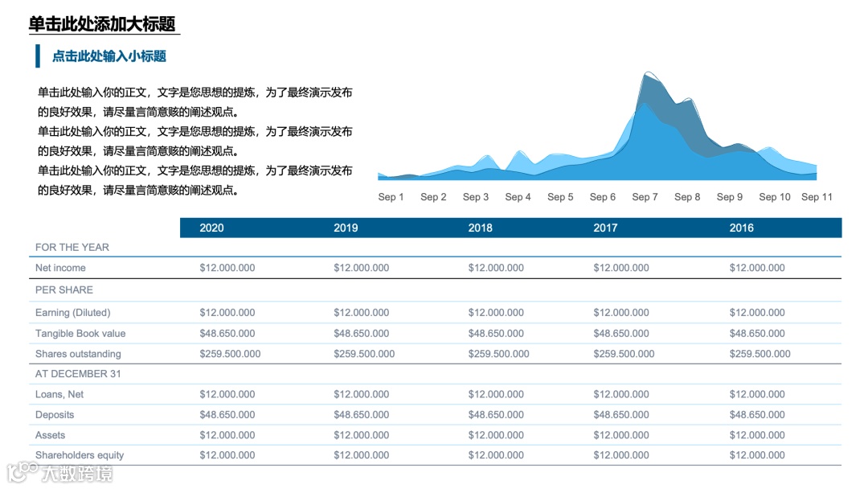Viewport: 868px width, 489px height.
Task: Click the Sep 8 axis label
Action: [x=687, y=196]
